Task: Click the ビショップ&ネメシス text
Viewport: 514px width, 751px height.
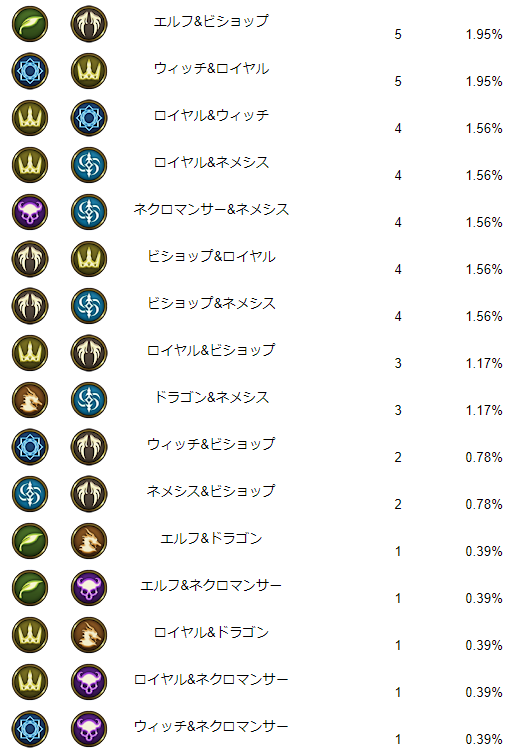Action: (211, 303)
